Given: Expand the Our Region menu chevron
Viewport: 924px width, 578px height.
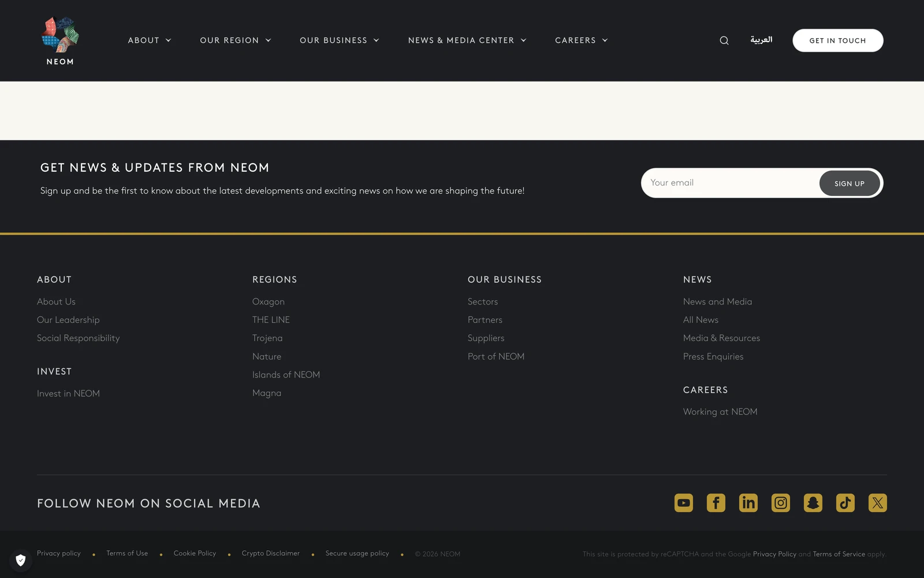Looking at the screenshot, I should coord(268,40).
